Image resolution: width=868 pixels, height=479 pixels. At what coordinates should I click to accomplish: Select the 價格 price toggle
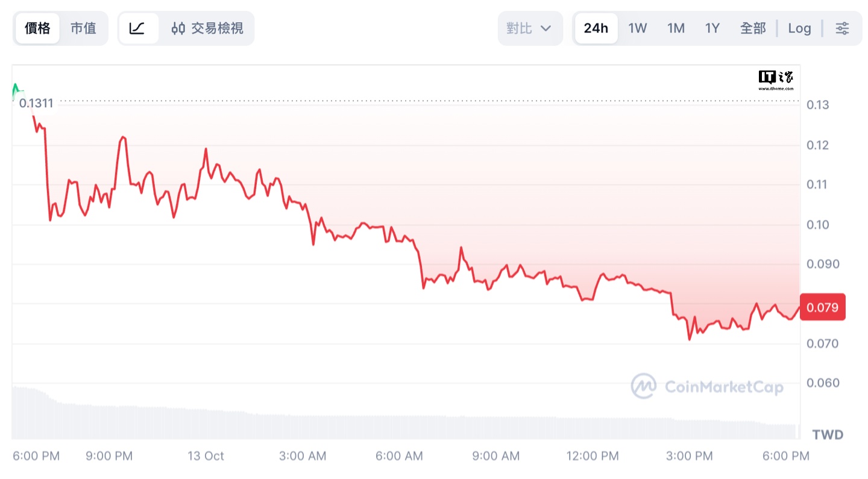tap(37, 28)
